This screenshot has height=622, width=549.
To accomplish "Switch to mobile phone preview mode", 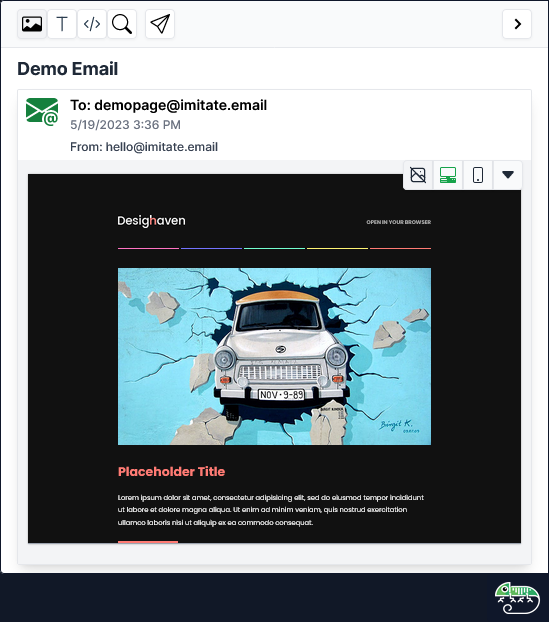I will (x=478, y=175).
